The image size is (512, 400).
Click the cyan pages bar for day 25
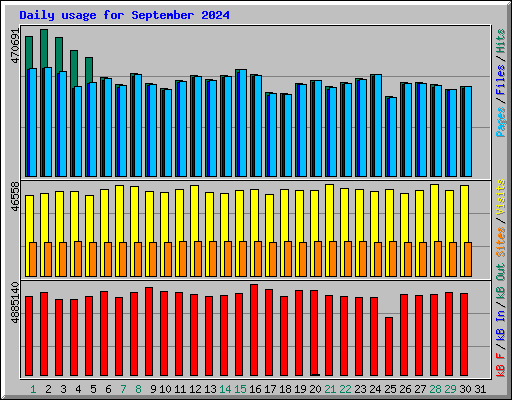(393, 137)
